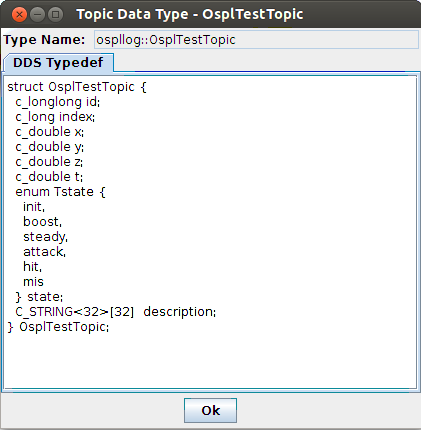Click the enum value 'init,'
Image resolution: width=421 pixels, height=430 pixels.
[34, 207]
